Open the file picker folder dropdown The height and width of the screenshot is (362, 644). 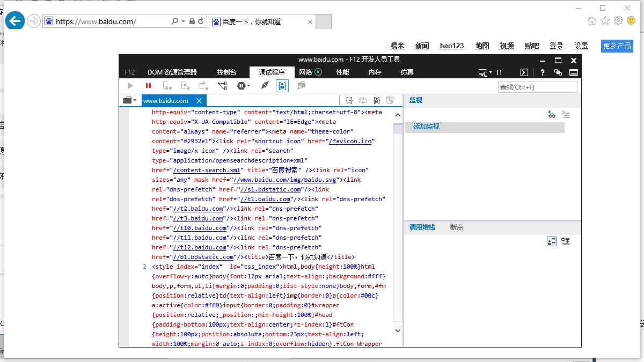click(x=129, y=100)
